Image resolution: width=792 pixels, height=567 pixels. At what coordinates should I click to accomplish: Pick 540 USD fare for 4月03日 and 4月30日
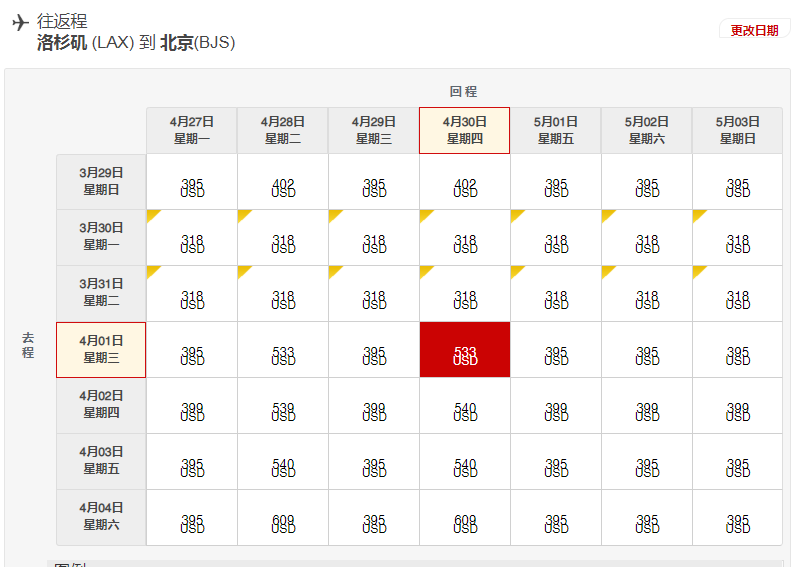coord(465,462)
